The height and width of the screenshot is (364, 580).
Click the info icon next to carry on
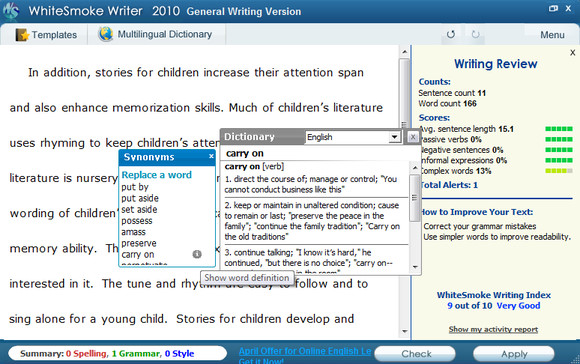(x=197, y=254)
